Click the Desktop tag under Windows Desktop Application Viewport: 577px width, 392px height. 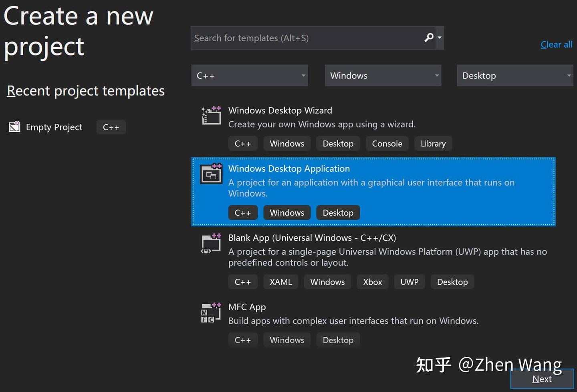338,213
